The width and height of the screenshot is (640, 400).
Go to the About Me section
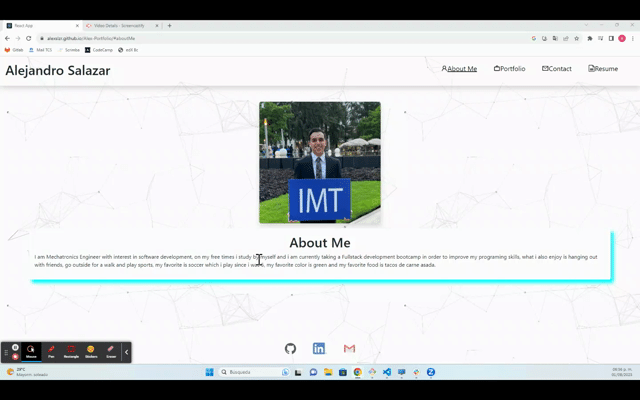[x=459, y=69]
